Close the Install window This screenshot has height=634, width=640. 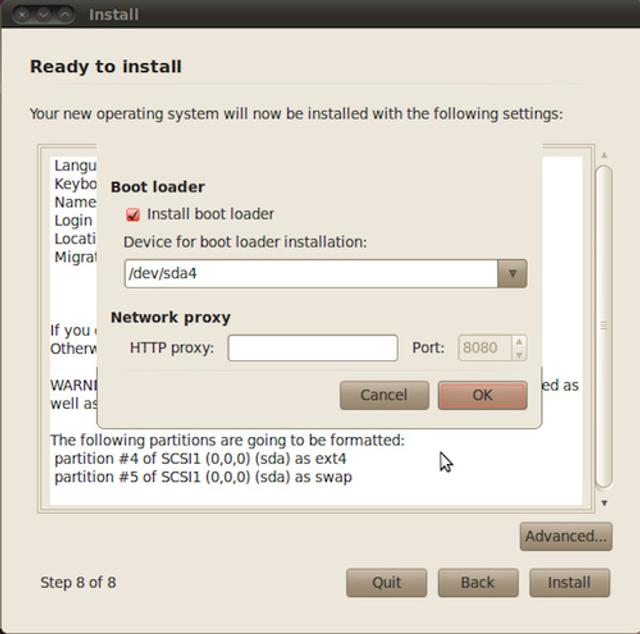(x=22, y=15)
